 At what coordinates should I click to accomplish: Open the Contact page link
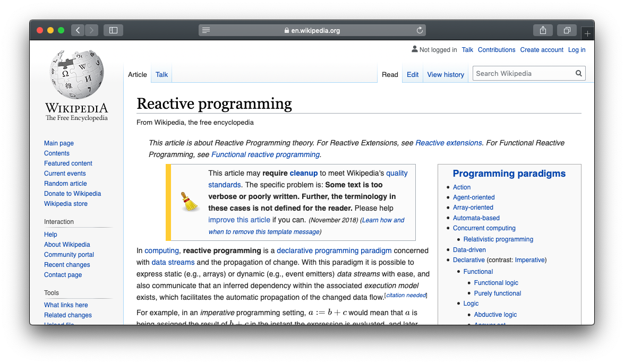[x=63, y=274]
